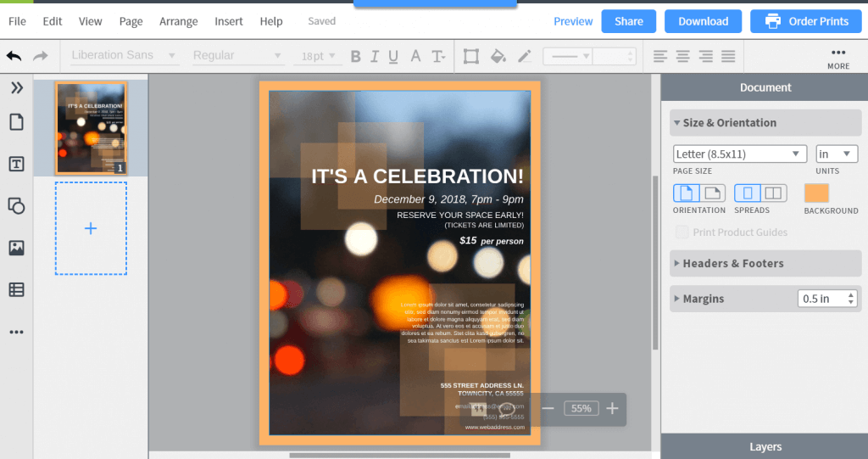
Task: Select the paint bucket fill tool
Action: pos(498,56)
